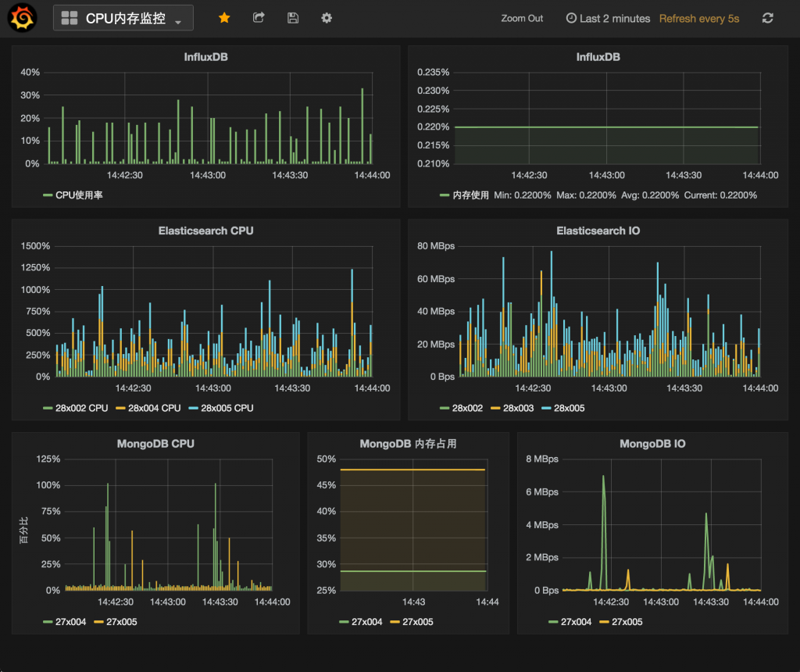Open the dashboard share options
800x672 pixels.
259,17
